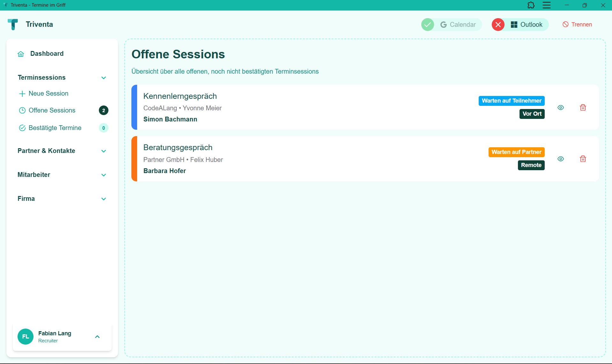Screen dimensions: 612x364
Task: Click the Trennen button
Action: click(577, 25)
